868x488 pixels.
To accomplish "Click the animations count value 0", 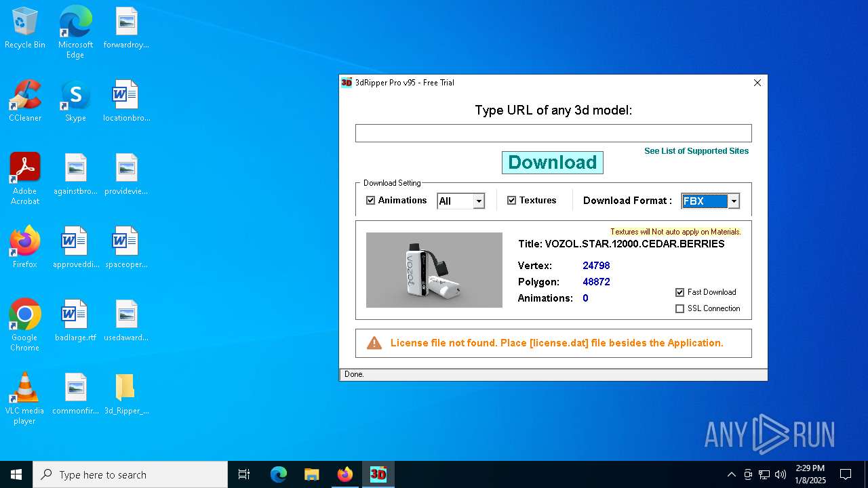I will pyautogui.click(x=585, y=298).
